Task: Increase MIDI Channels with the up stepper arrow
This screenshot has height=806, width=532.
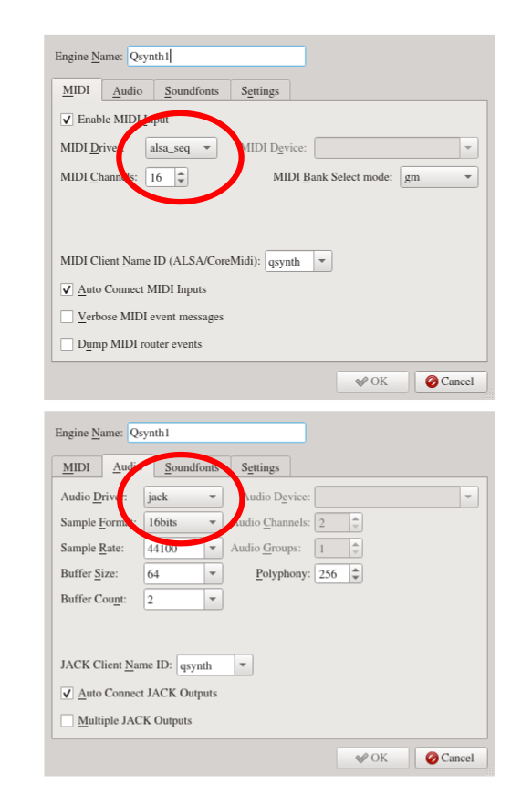Action: (181, 173)
